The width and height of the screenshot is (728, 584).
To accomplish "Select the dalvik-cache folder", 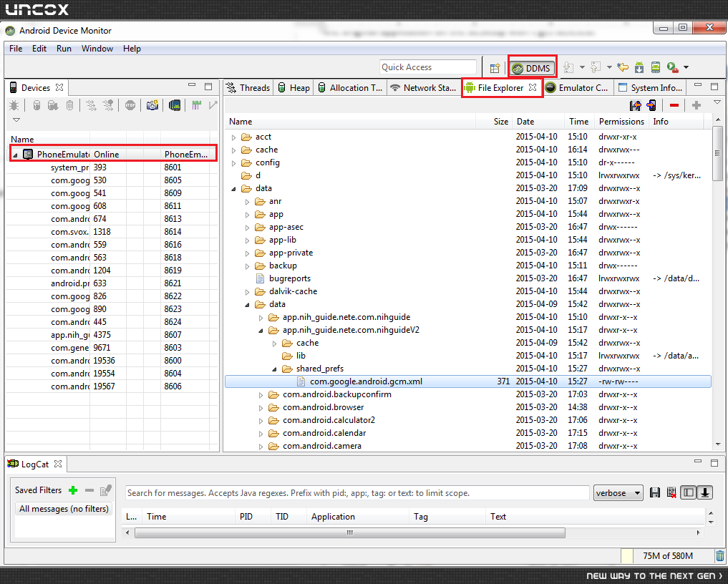I will coord(293,291).
